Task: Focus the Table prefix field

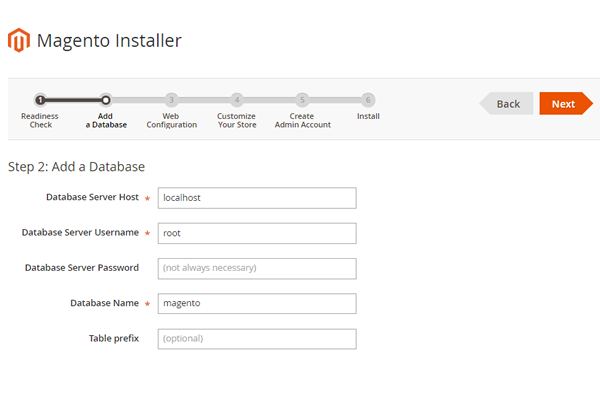Action: (257, 339)
